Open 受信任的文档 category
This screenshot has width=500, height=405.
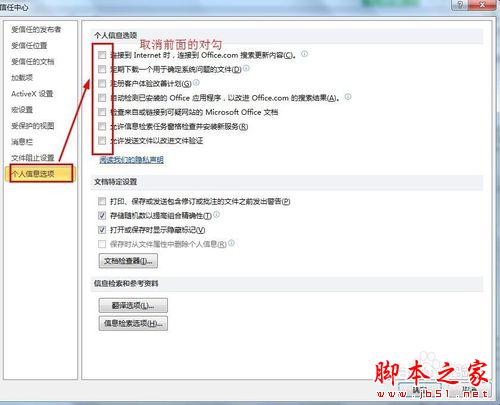point(33,61)
